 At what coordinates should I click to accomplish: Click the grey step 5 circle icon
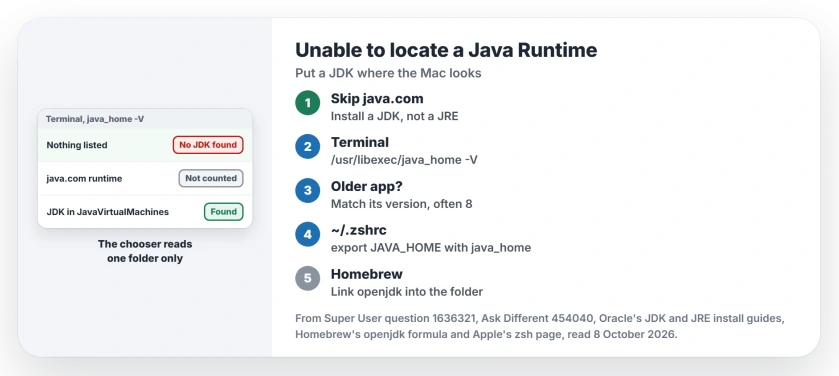[x=308, y=278]
